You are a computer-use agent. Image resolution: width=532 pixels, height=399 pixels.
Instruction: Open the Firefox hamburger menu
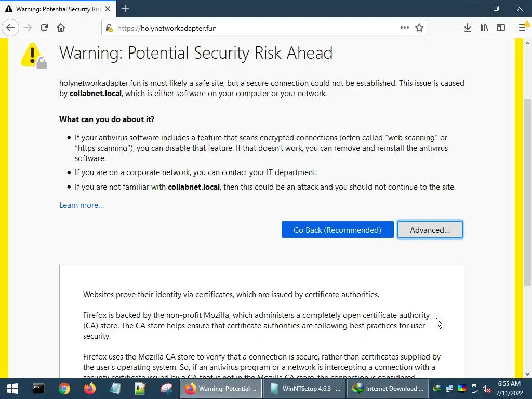pyautogui.click(x=523, y=28)
